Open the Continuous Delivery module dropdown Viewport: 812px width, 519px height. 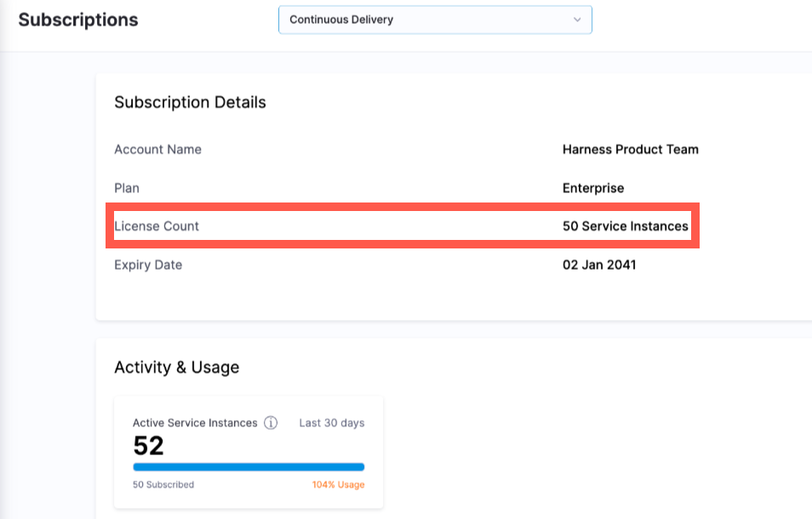434,20
